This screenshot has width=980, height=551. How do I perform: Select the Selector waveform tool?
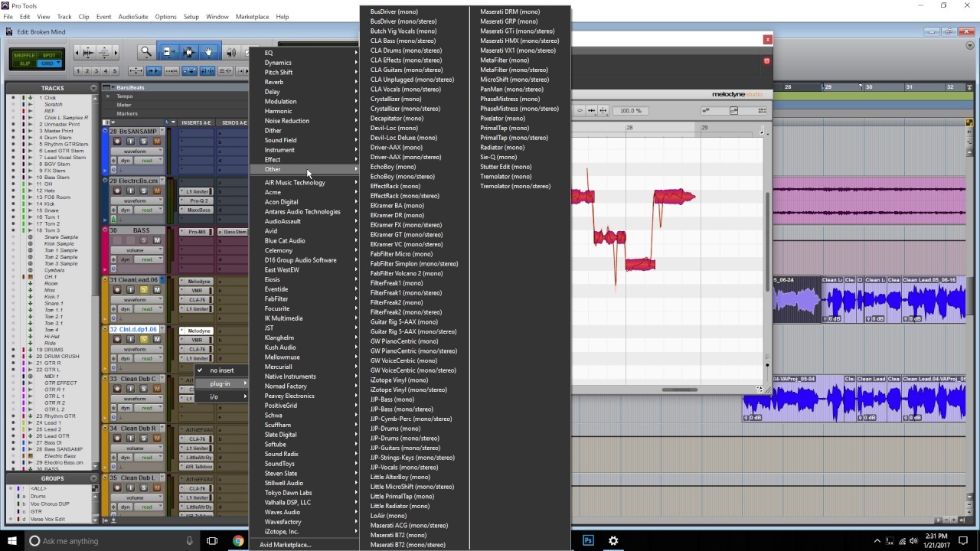[x=188, y=52]
